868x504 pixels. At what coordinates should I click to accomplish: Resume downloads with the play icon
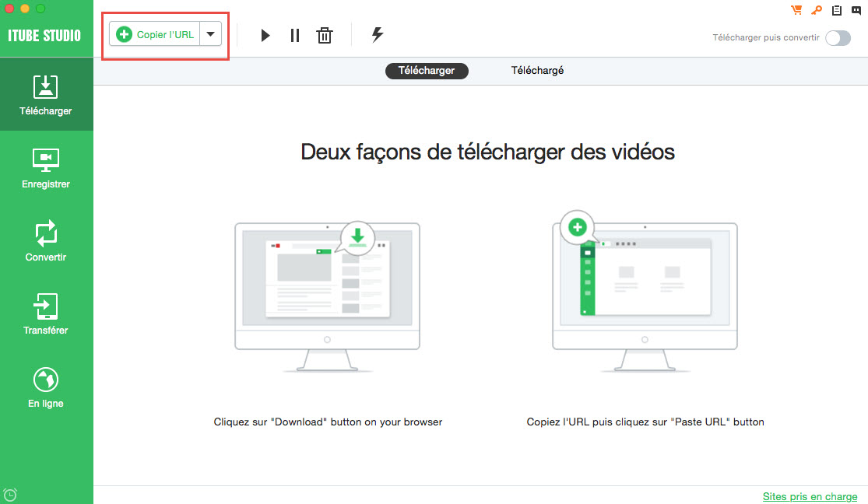tap(265, 36)
